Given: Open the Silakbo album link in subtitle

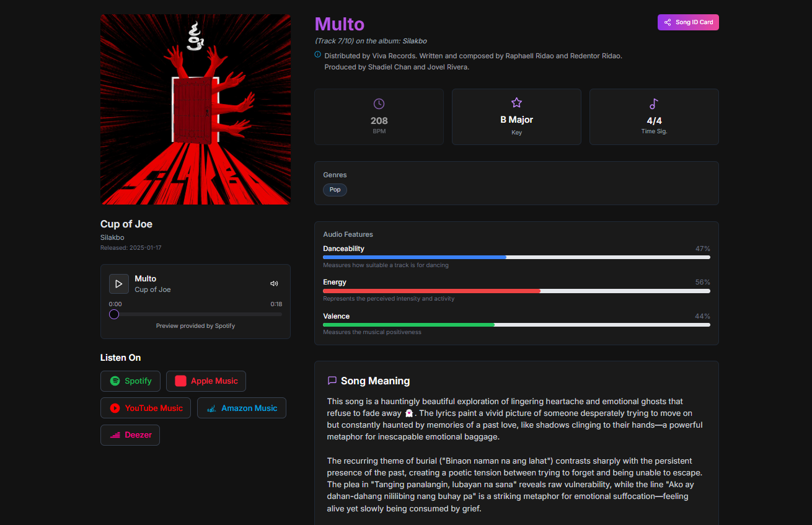Looking at the screenshot, I should tap(415, 41).
